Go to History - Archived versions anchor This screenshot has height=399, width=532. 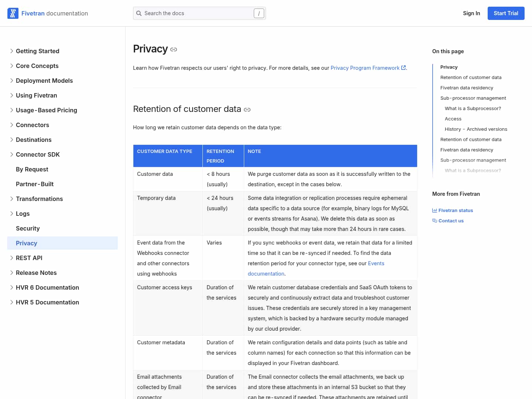(x=476, y=129)
